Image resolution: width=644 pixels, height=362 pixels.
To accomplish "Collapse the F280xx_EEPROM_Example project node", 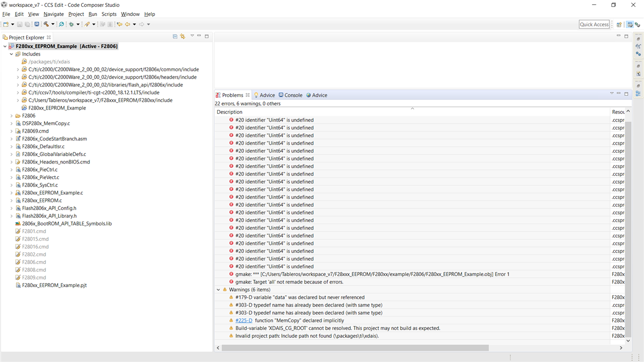I will pos(5,46).
